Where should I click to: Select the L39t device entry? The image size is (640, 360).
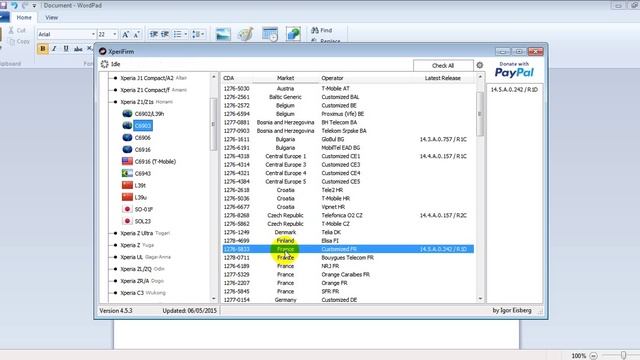[140, 185]
